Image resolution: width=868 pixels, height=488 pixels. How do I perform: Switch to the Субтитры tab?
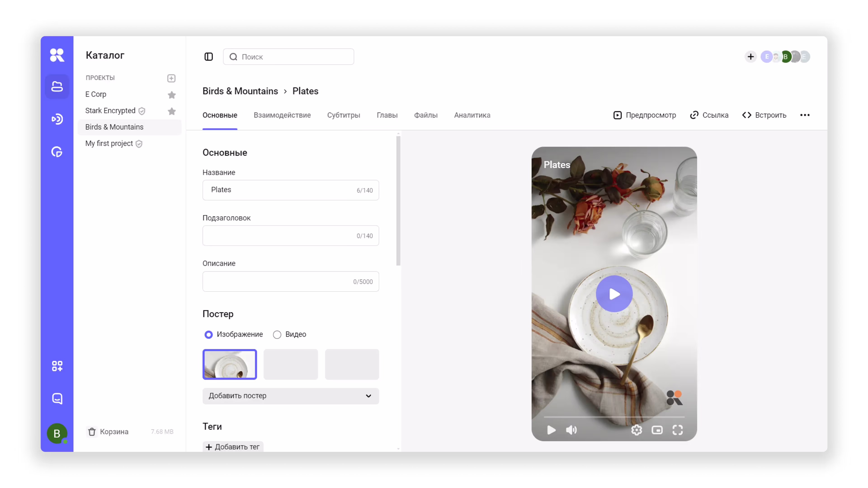(343, 115)
